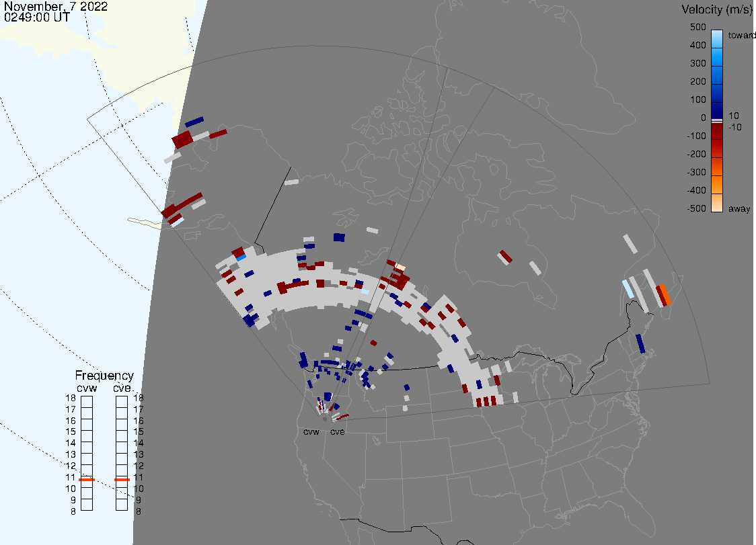Click the '0' velocity scale label
The width and height of the screenshot is (756, 545).
pos(704,118)
